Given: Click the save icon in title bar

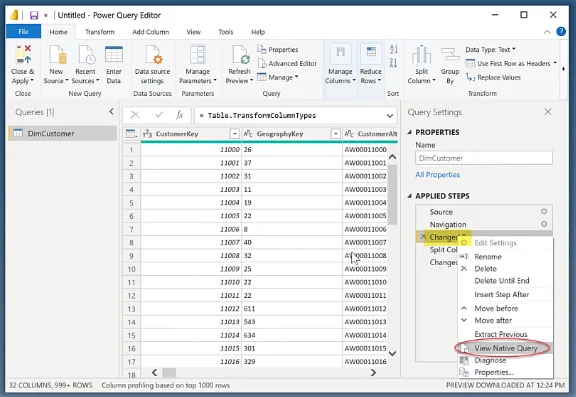Looking at the screenshot, I should coord(34,15).
